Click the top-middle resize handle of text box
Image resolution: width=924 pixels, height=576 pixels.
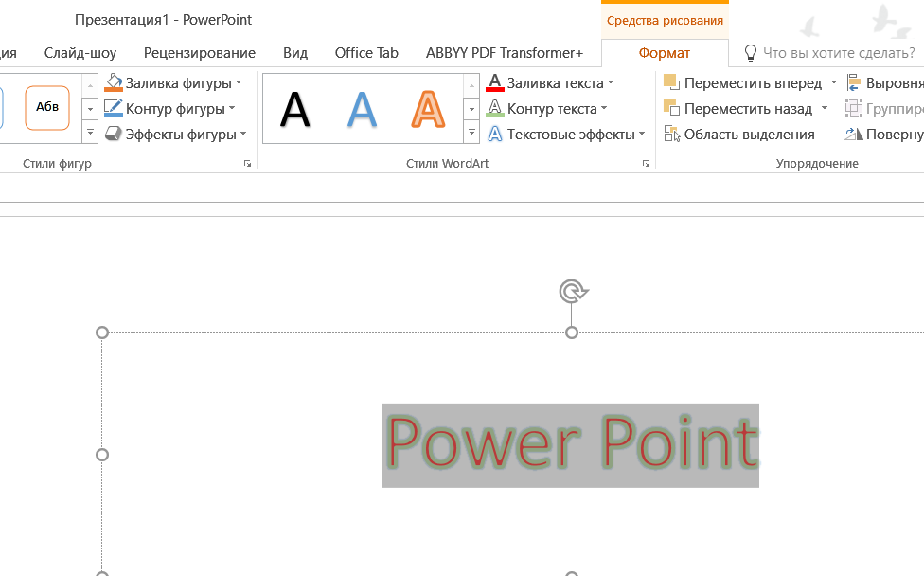(x=572, y=333)
